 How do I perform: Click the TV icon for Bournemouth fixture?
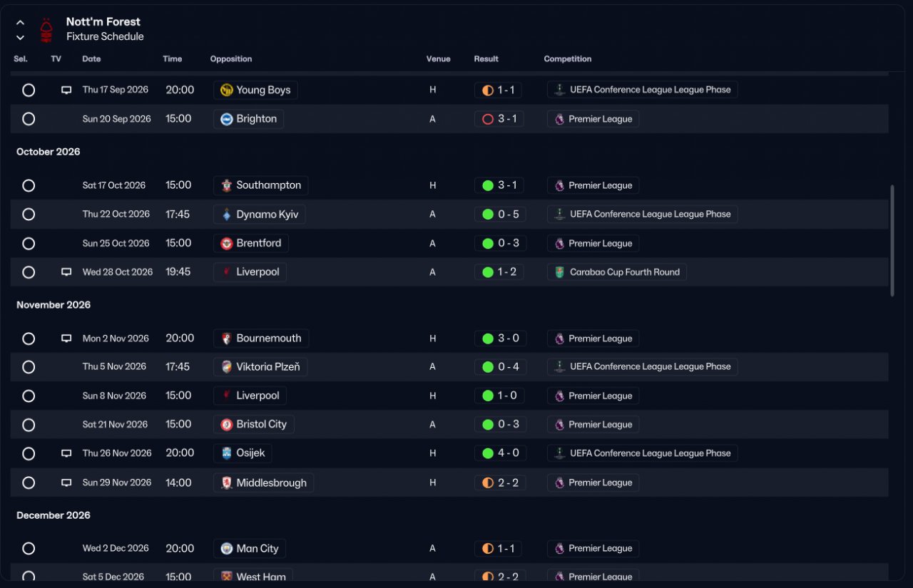pos(66,339)
